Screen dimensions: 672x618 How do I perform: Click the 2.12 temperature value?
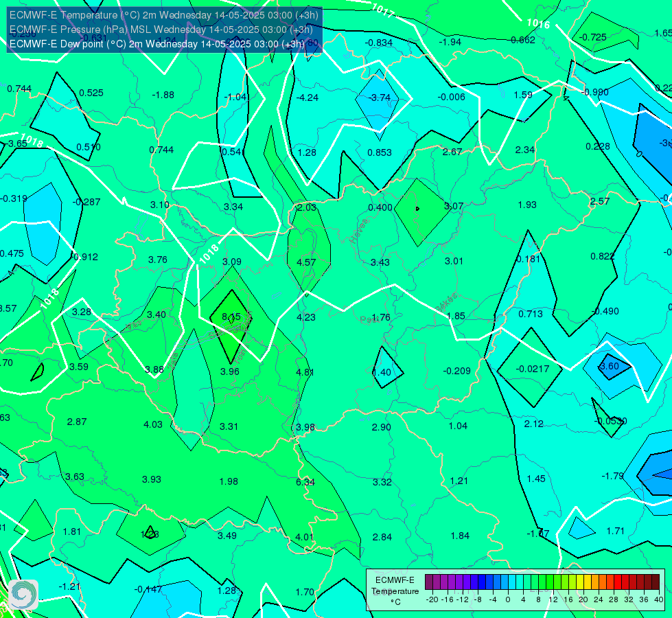(533, 424)
